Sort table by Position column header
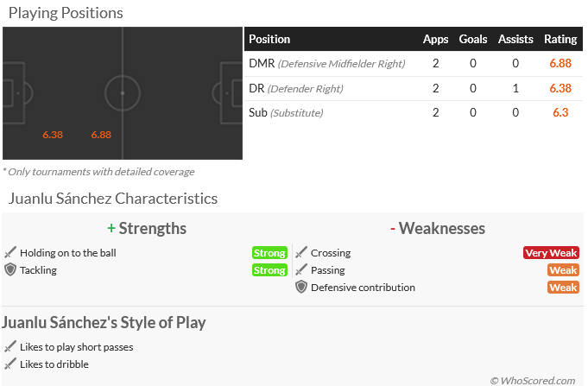This screenshot has width=588, height=386. 269,39
